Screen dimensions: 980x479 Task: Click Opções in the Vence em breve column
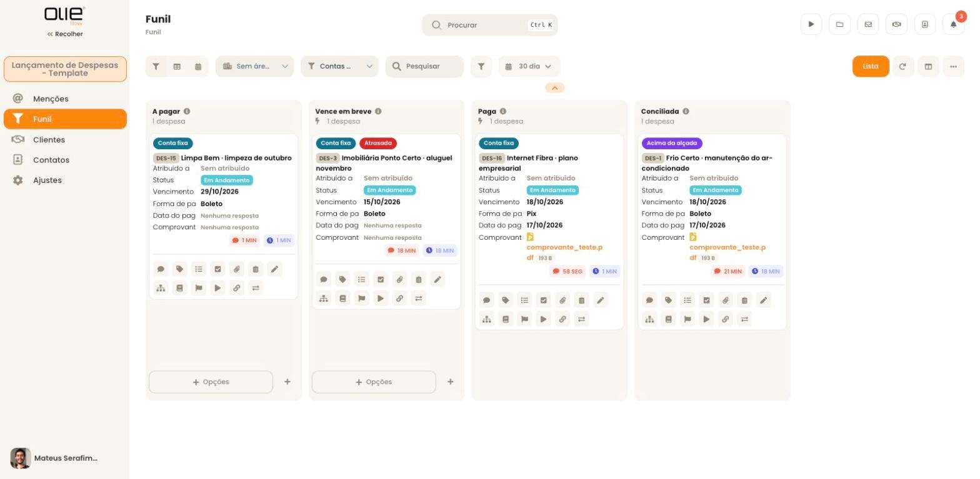pyautogui.click(x=374, y=382)
